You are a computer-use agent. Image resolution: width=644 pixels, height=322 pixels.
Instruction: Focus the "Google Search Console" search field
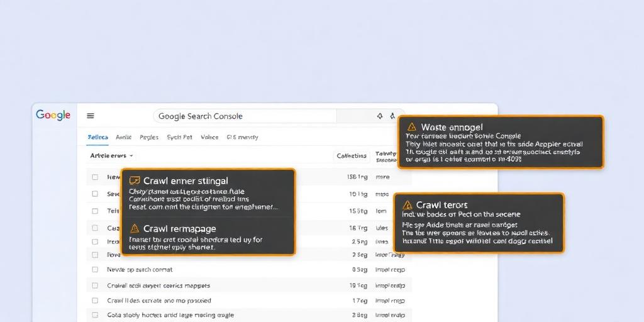[x=246, y=116]
